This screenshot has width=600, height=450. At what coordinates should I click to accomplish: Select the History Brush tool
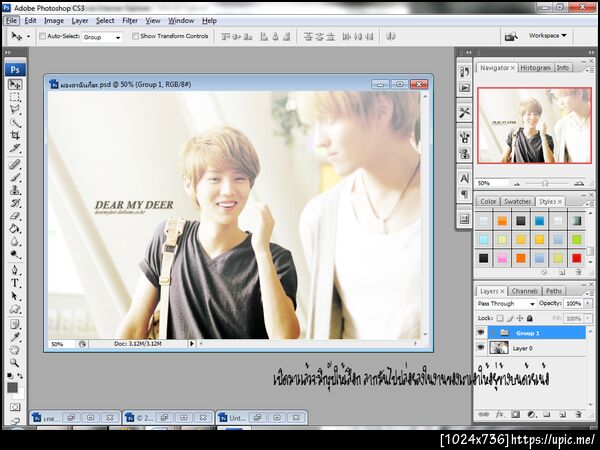[x=15, y=203]
